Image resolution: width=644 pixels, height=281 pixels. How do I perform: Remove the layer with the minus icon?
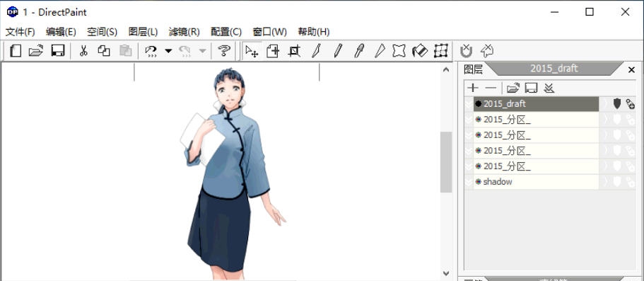pos(491,88)
